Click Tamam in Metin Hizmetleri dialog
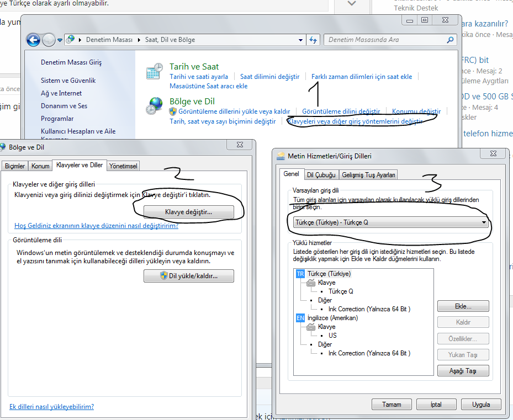The height and width of the screenshot is (420, 513). coord(392,405)
